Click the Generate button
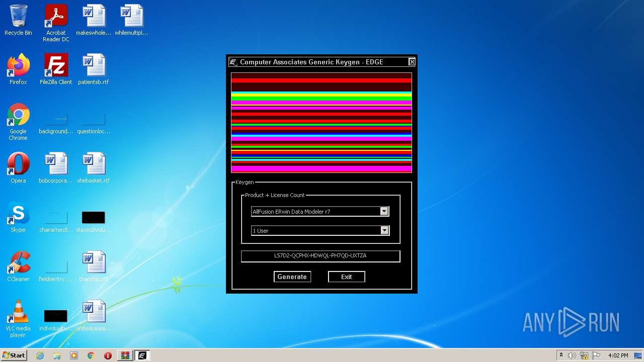The width and height of the screenshot is (644, 362). [x=292, y=277]
